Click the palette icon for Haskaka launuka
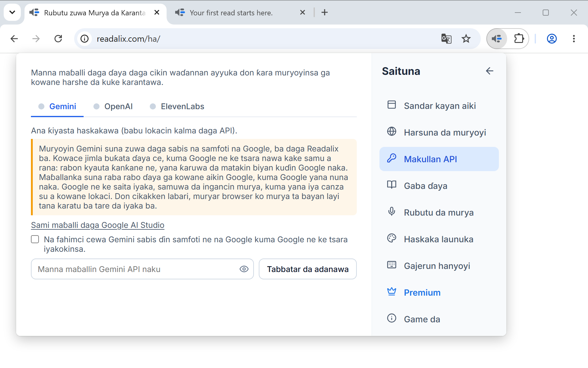This screenshot has height=368, width=588. click(x=392, y=238)
